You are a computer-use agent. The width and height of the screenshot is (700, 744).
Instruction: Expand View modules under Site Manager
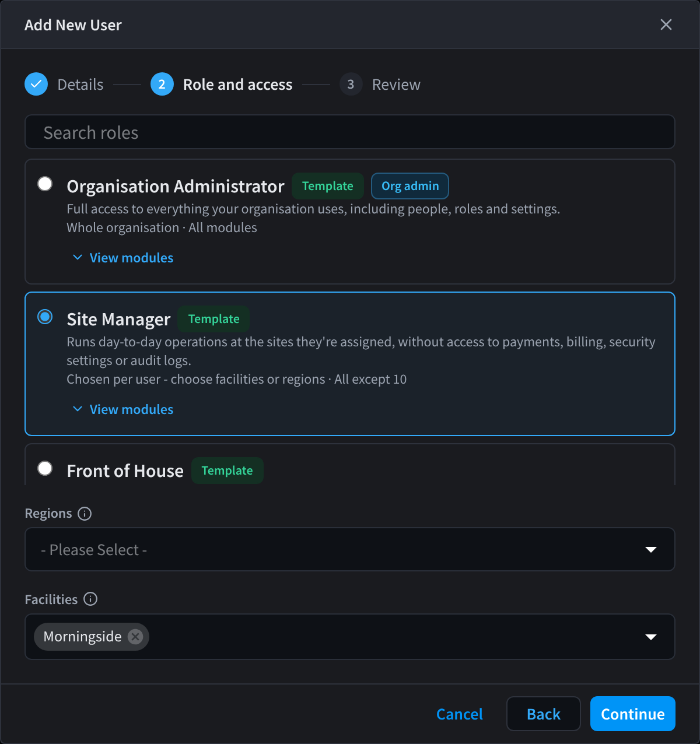pyautogui.click(x=123, y=409)
